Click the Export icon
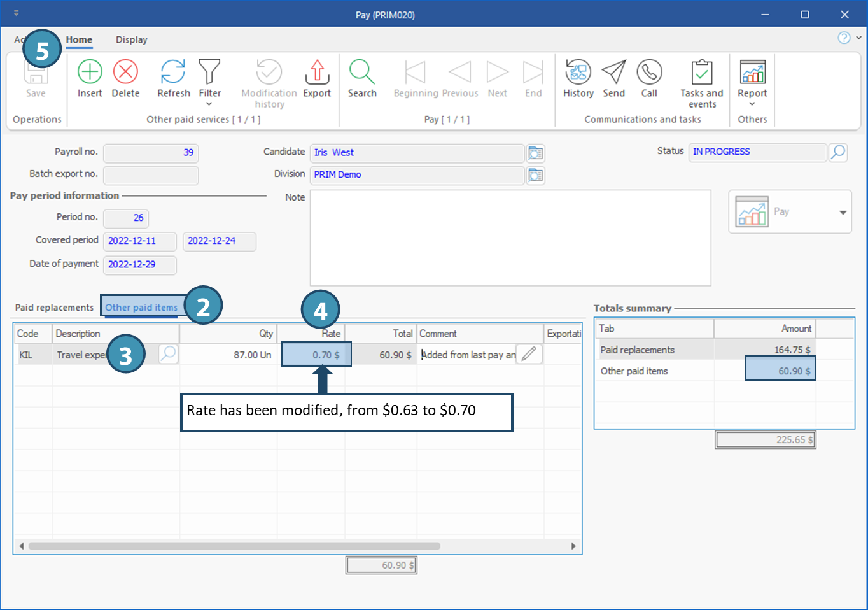Screen dimensions: 868x610 [317, 72]
